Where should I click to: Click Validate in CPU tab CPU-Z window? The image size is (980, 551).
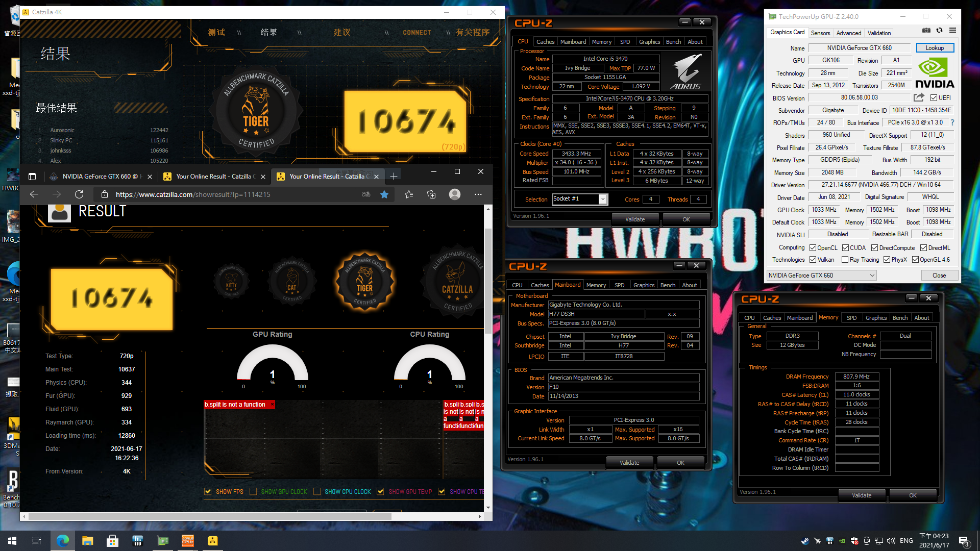click(x=634, y=219)
